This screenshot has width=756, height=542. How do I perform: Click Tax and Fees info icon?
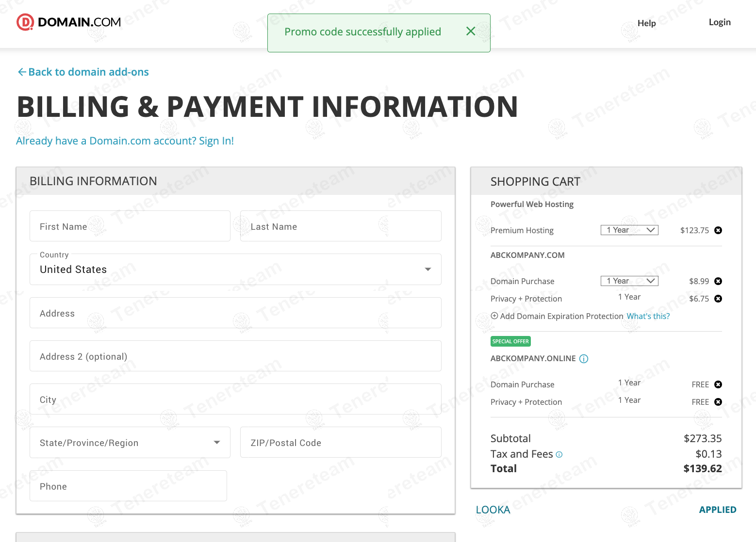pos(559,455)
